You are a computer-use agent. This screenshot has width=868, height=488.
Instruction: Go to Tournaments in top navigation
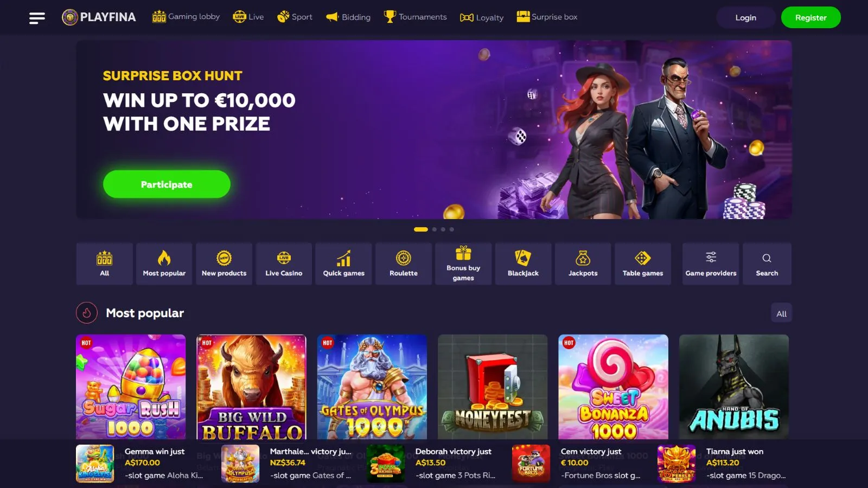[416, 17]
